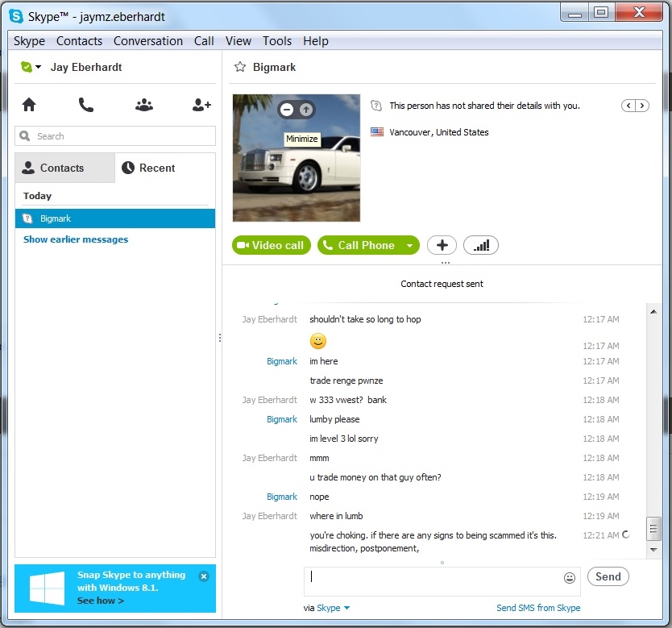Expand the Call Phone dropdown arrow
Screen dimensions: 672x628
(410, 246)
